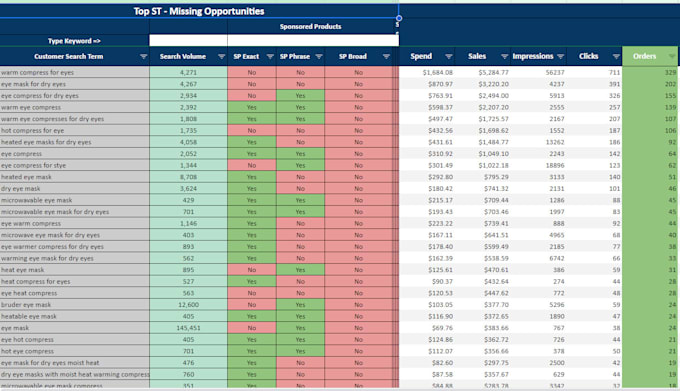680x391 pixels.
Task: Select SP Exact 'No' for warm compress for eyes
Action: coord(252,72)
